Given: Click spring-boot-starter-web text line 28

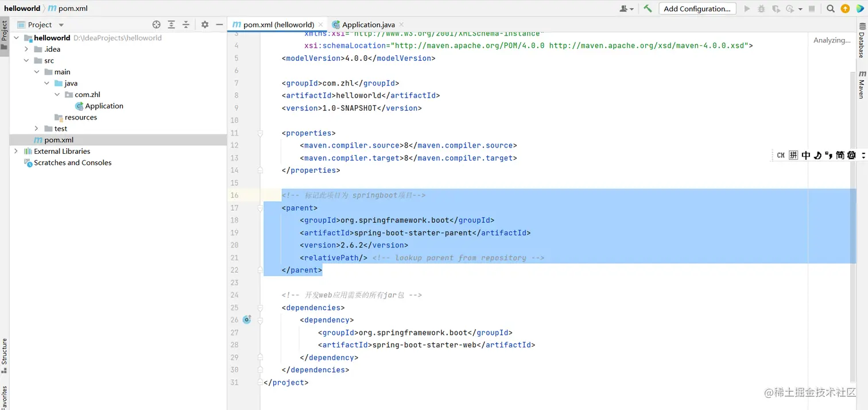Looking at the screenshot, I should pyautogui.click(x=424, y=345).
